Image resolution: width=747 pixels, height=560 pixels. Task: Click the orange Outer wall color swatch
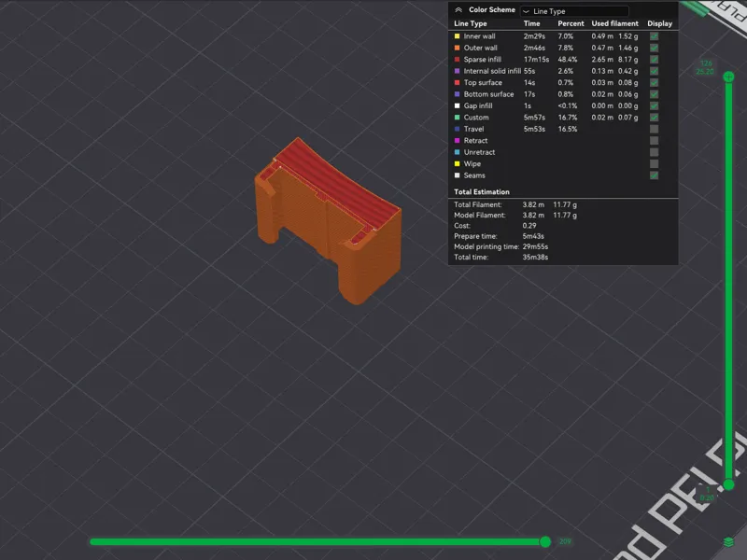click(x=457, y=48)
